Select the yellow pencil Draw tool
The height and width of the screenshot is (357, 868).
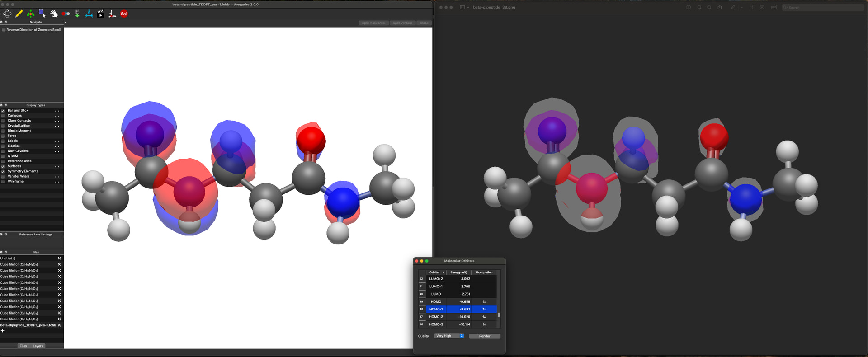(19, 14)
